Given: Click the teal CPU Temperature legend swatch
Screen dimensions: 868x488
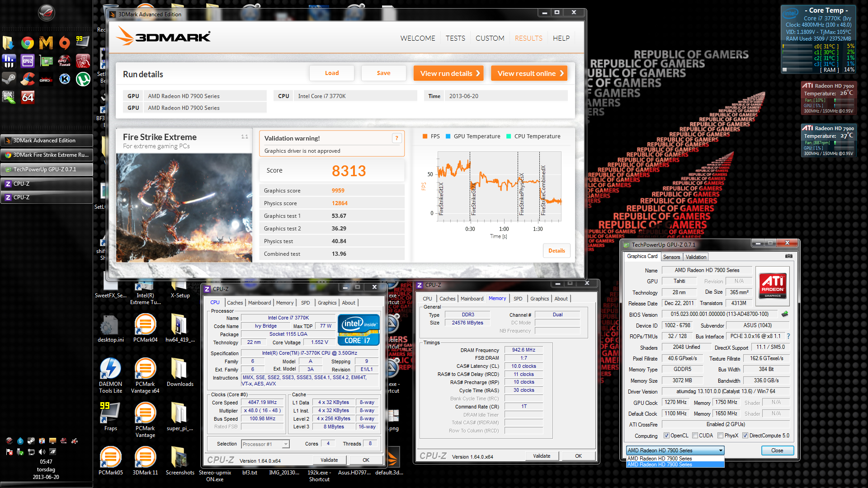Looking at the screenshot, I should coord(509,136).
